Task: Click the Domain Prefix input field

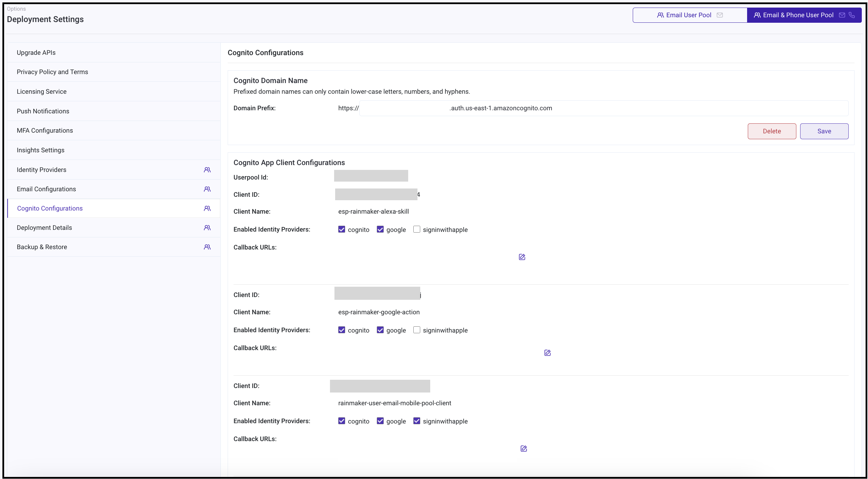Action: pos(403,108)
